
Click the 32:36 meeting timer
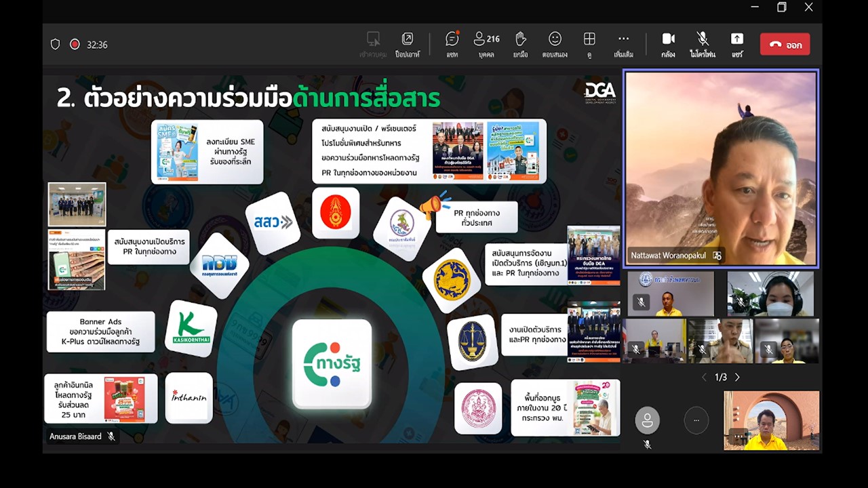pos(97,45)
